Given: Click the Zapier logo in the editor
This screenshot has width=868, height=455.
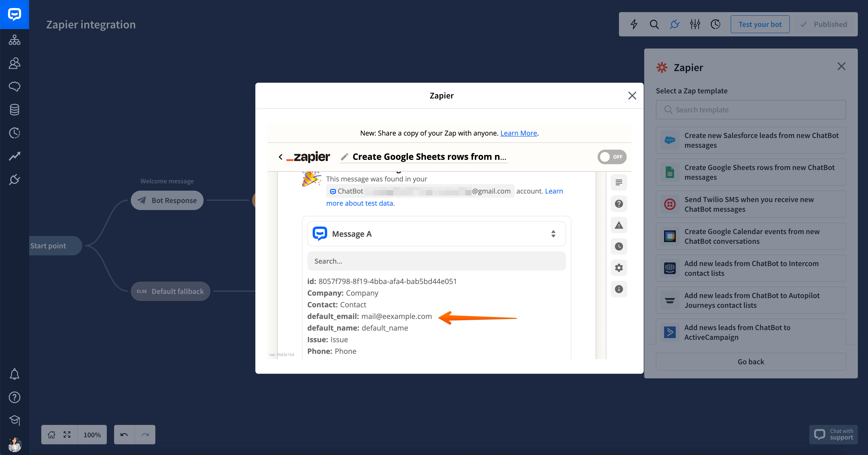Looking at the screenshot, I should click(x=308, y=157).
